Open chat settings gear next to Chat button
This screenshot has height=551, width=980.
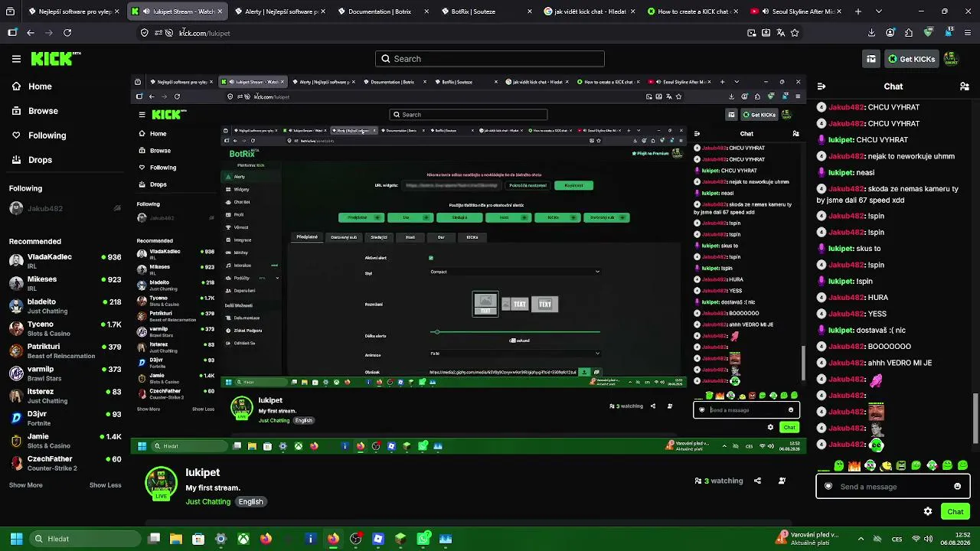point(928,511)
